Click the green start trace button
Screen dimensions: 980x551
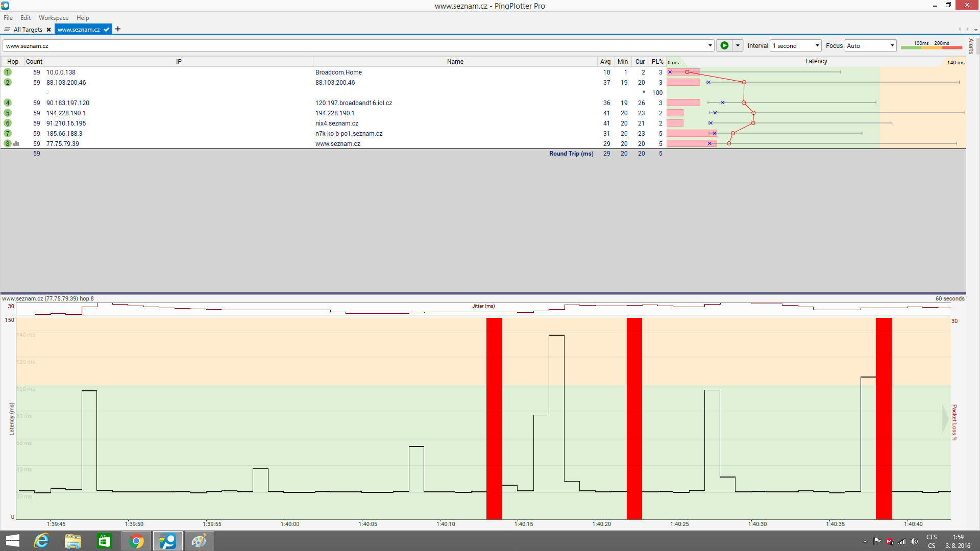pos(724,45)
